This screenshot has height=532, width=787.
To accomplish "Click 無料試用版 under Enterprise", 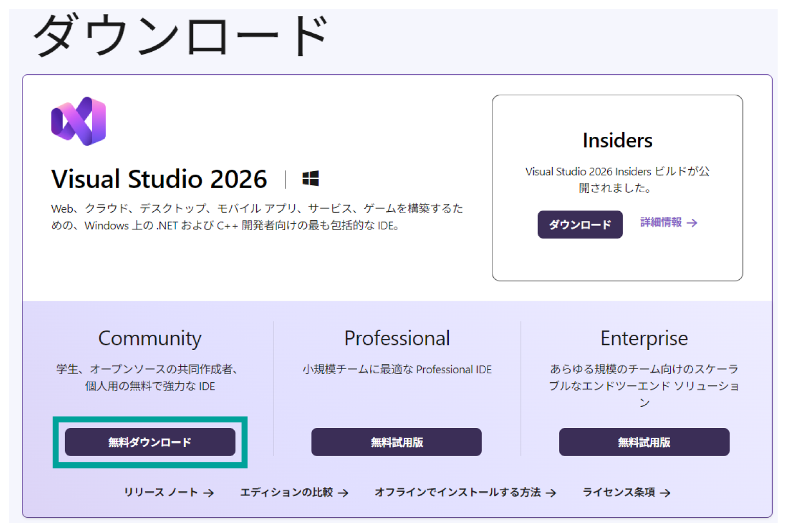I will click(644, 442).
